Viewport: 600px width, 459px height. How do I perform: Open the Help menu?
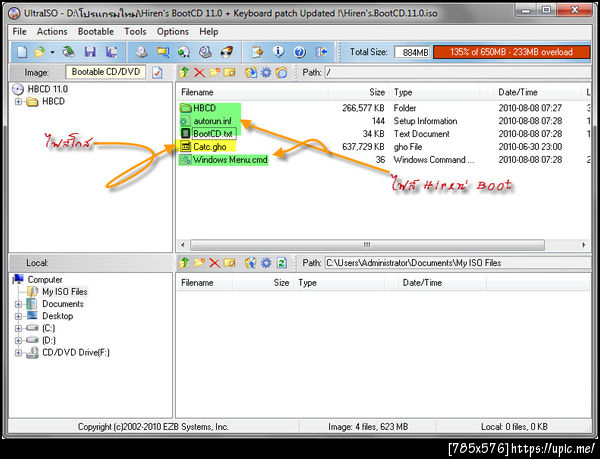point(209,32)
